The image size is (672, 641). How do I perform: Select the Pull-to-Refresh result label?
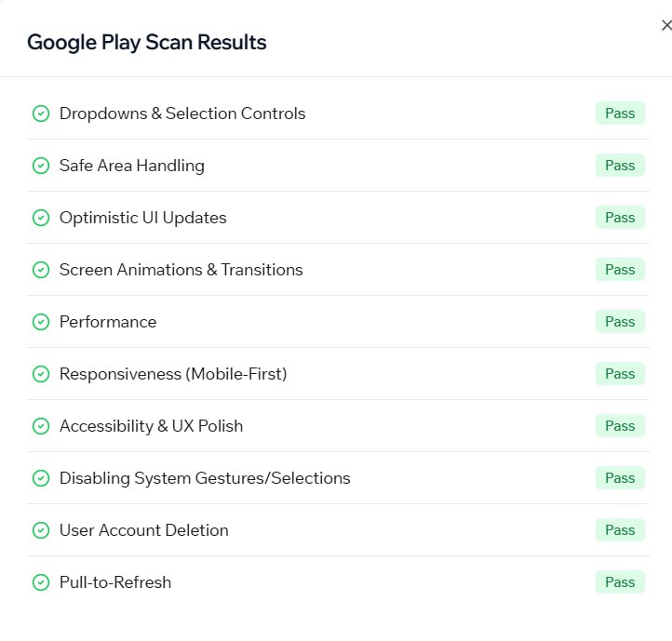pos(115,582)
